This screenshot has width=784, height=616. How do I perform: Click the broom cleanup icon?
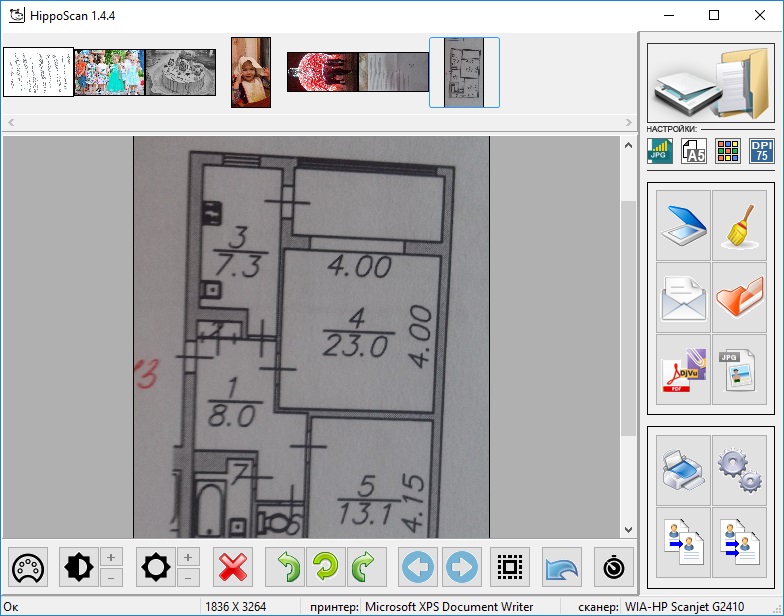pos(740,225)
